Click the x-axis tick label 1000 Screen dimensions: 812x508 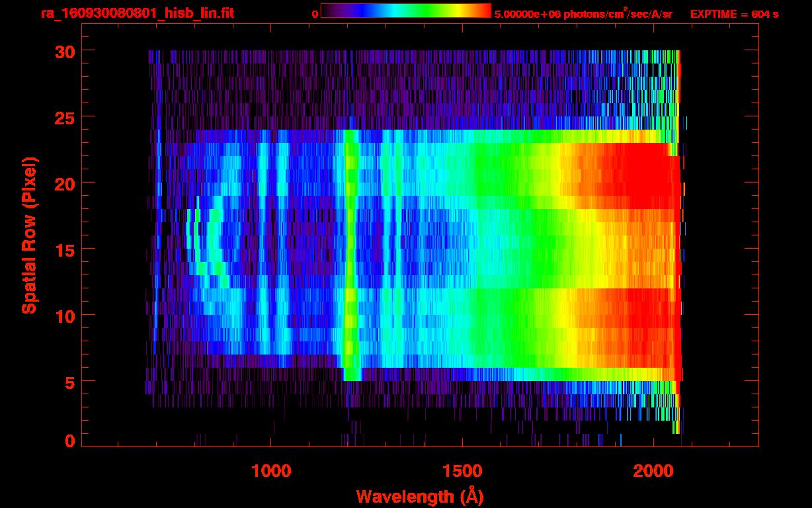(271, 471)
